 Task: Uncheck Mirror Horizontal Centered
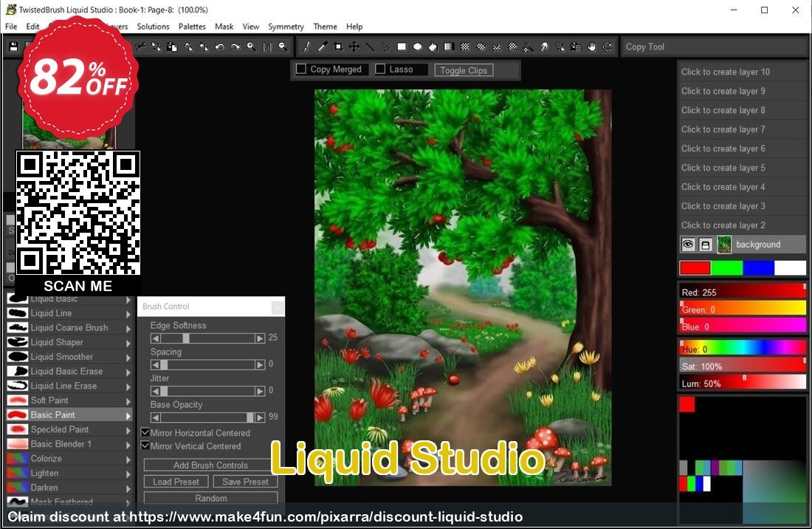click(145, 432)
